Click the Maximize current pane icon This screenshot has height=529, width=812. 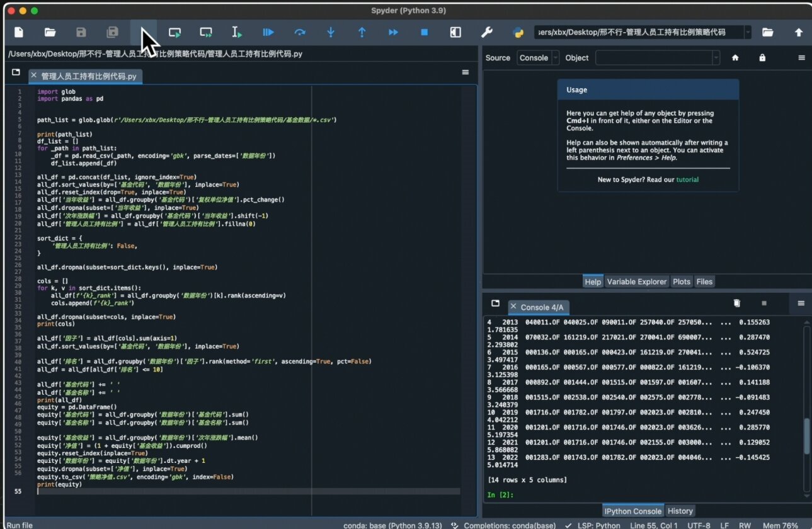(455, 32)
